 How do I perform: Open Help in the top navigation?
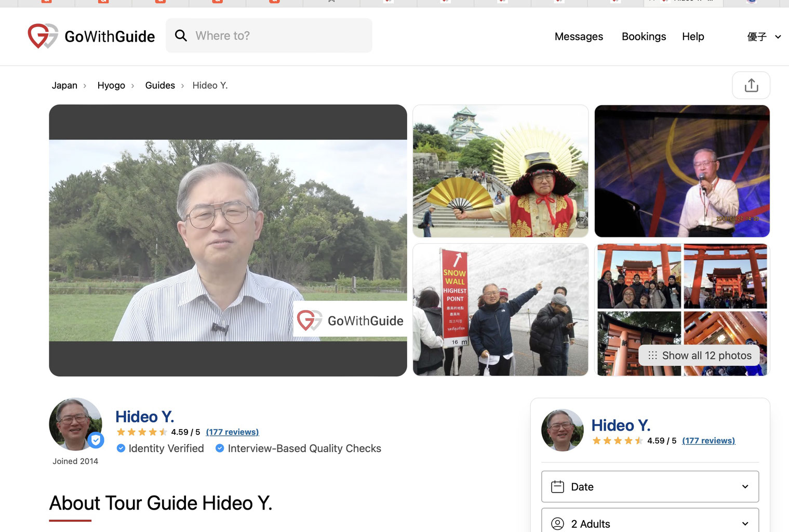coord(693,36)
